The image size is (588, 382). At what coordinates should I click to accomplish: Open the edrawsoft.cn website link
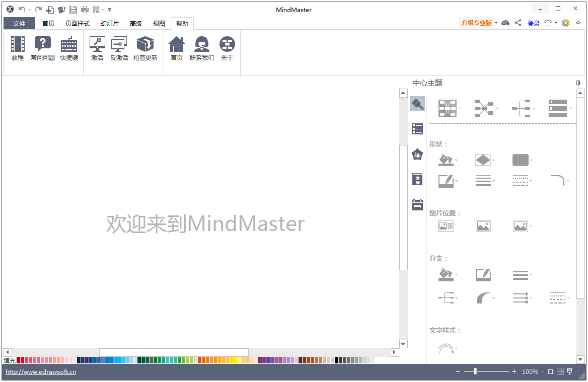[41, 372]
